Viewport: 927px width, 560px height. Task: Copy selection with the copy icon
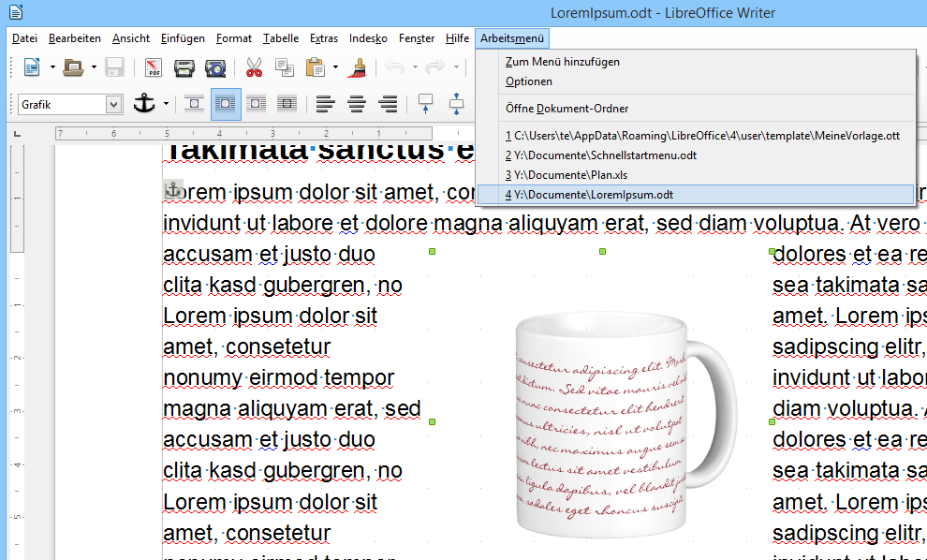click(285, 67)
